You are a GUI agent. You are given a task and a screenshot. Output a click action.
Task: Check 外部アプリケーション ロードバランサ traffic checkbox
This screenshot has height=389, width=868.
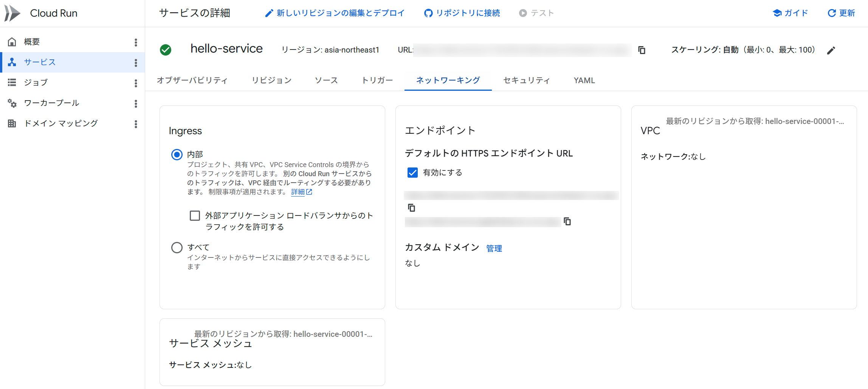point(195,216)
